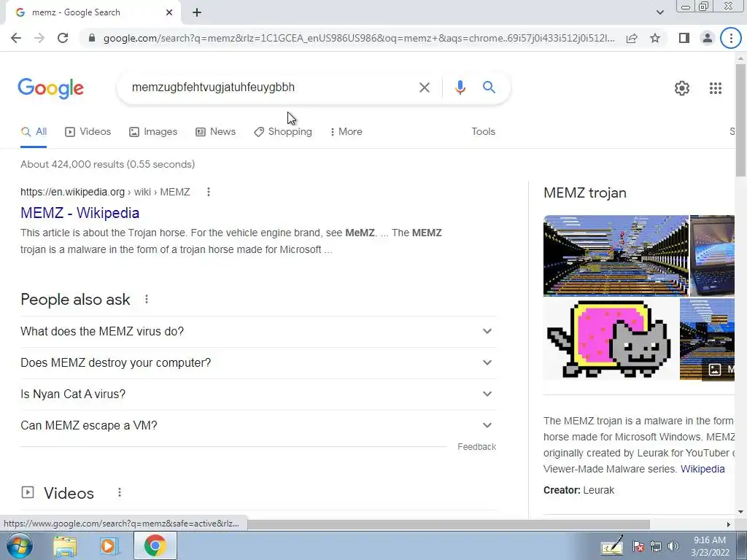This screenshot has height=560, width=747.
Task: Open Windows Explorer from the taskbar
Action: 65,546
